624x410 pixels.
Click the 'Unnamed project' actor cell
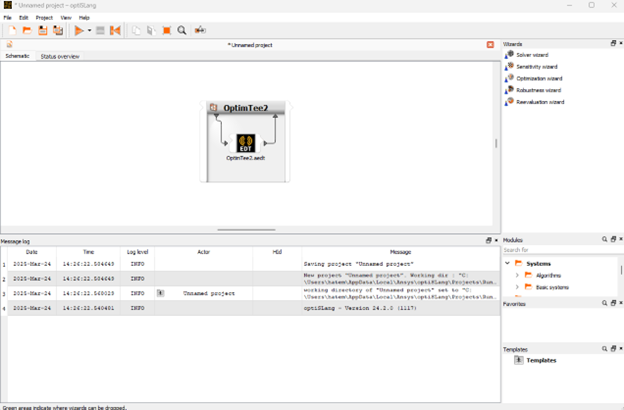coord(203,293)
